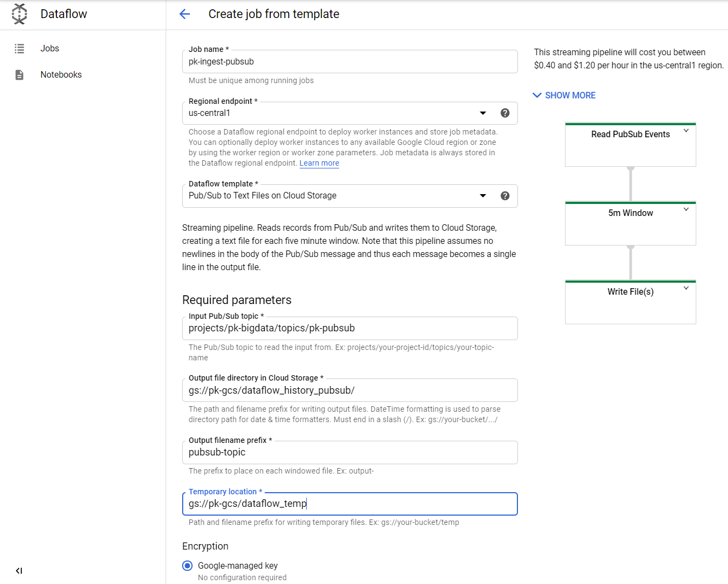
Task: Click the Dataflow title text
Action: (64, 14)
